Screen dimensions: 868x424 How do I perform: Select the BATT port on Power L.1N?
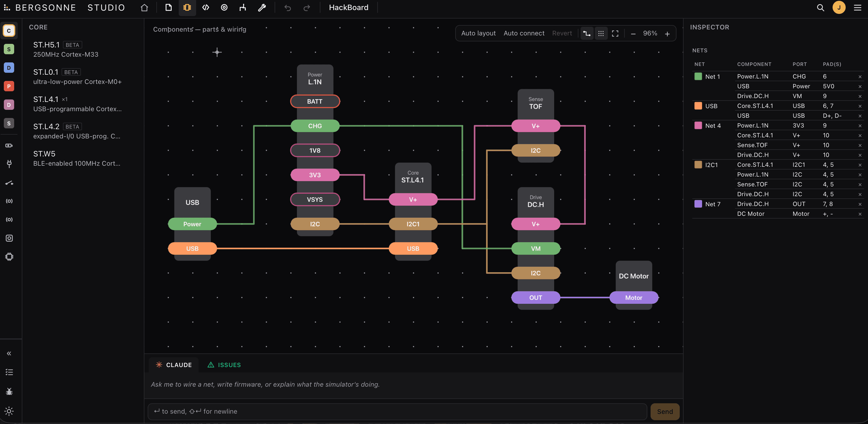click(x=315, y=101)
